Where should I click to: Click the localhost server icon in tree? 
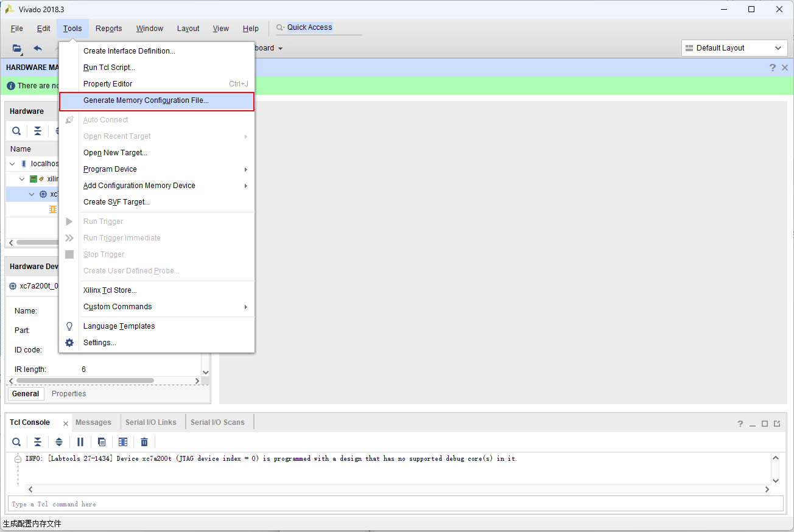tap(24, 164)
